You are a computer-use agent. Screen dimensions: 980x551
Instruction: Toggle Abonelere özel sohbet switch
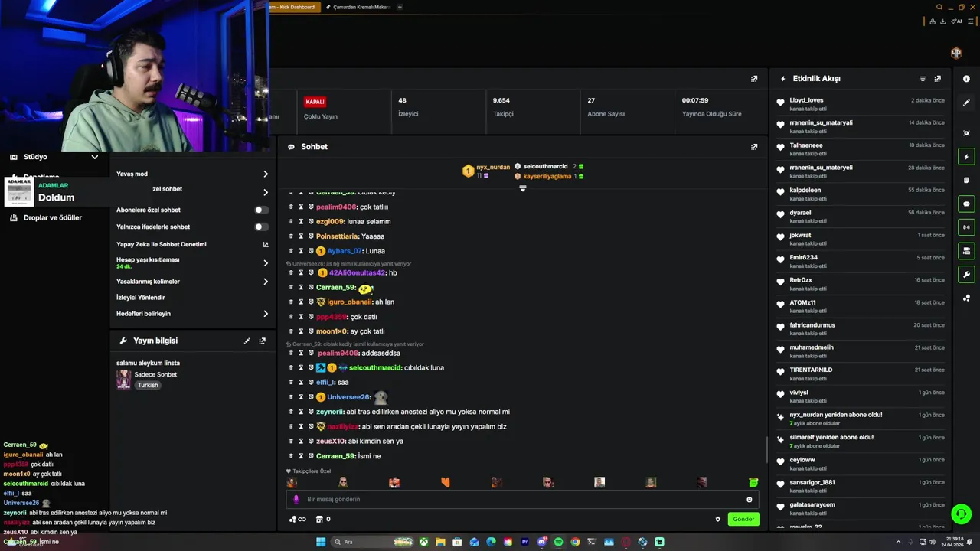(x=261, y=210)
